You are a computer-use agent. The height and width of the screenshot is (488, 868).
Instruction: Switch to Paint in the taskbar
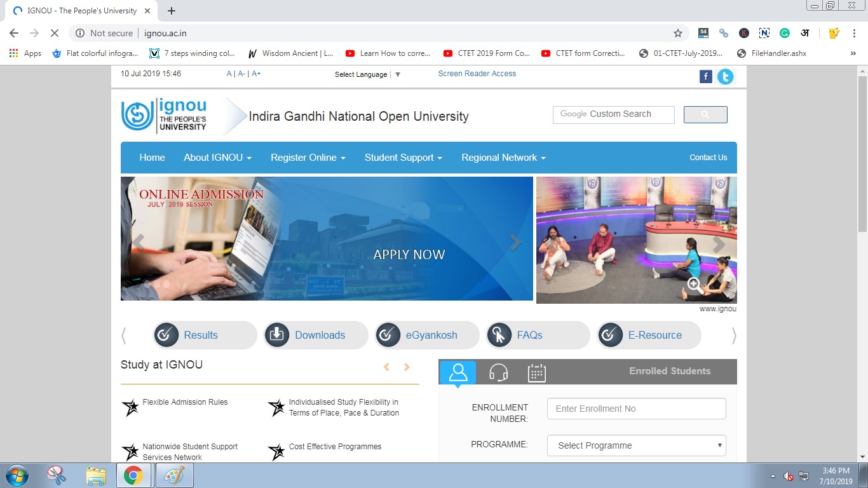[x=174, y=475]
